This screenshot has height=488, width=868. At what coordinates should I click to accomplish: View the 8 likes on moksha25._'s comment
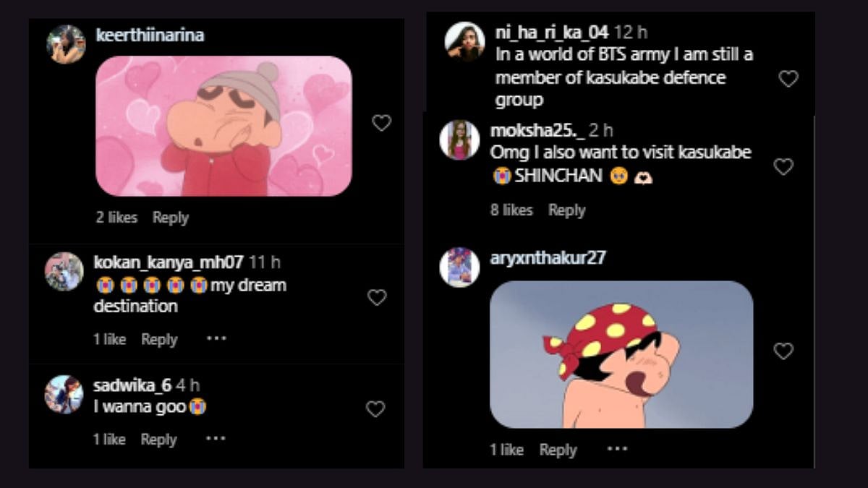click(x=511, y=210)
